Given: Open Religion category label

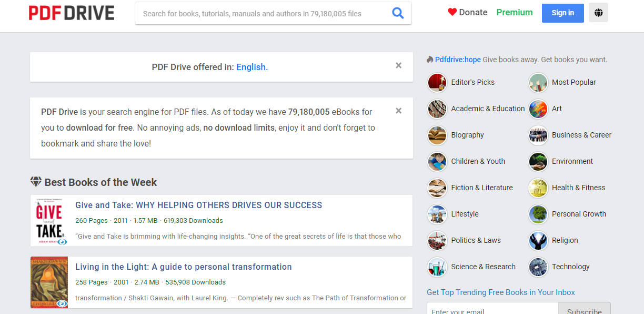Looking at the screenshot, I should click(x=565, y=240).
